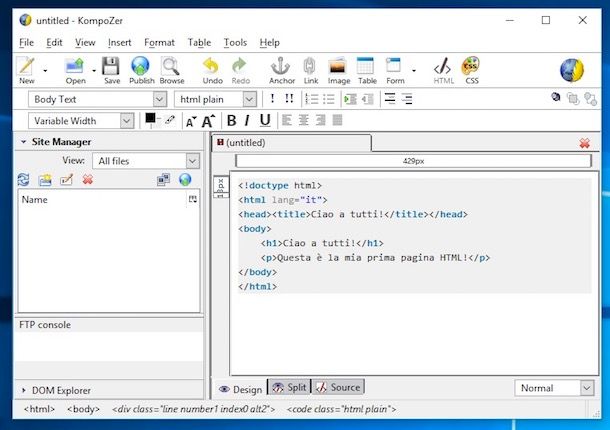610x430 pixels.
Task: Toggle the numbered list
Action: click(311, 99)
